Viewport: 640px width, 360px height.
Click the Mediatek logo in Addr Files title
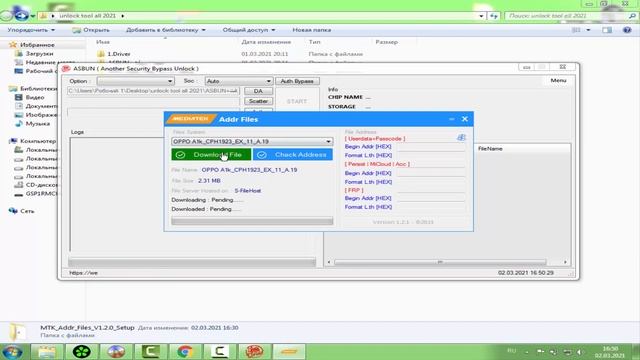coord(190,119)
